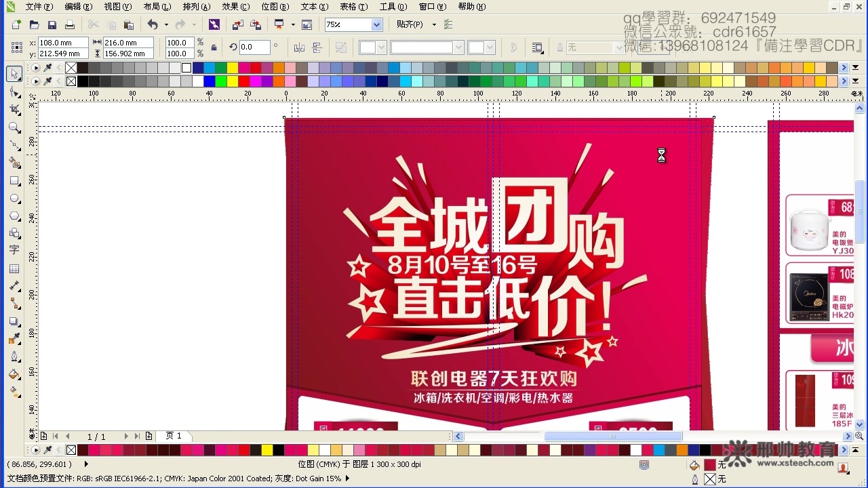Click the Save disk icon
Viewport: 868px width, 488px height.
(x=52, y=24)
